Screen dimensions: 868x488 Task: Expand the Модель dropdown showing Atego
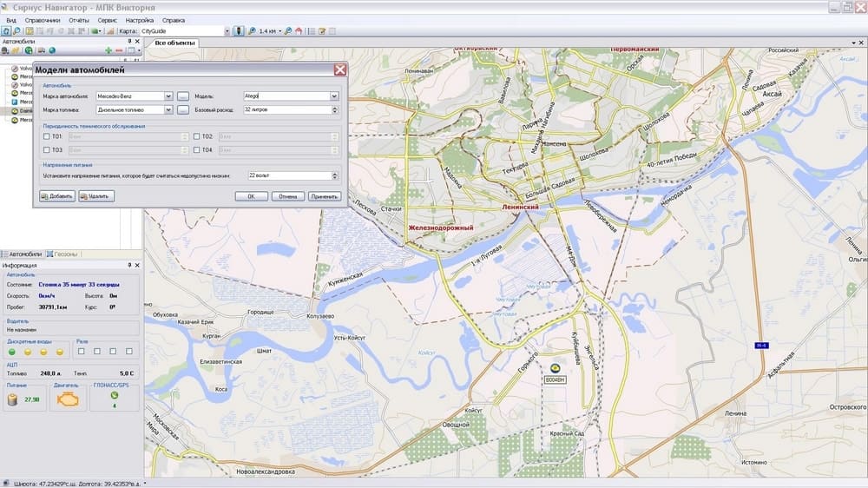tap(334, 96)
